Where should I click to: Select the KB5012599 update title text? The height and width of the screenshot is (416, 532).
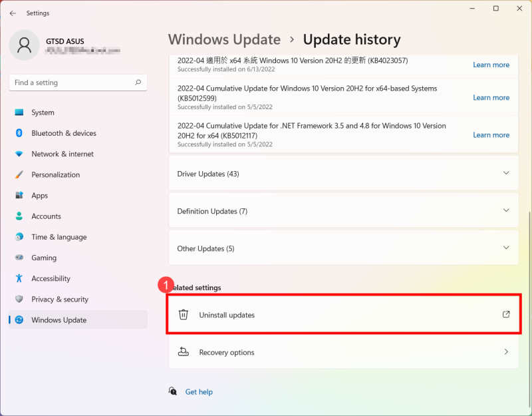(307, 93)
